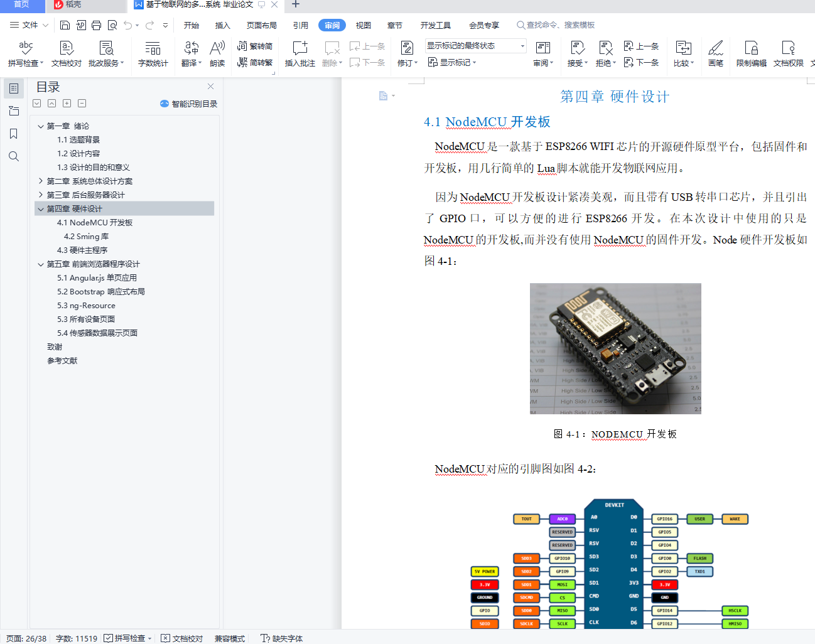Image resolution: width=815 pixels, height=644 pixels.
Task: Click 智能识别目录 smart outline recognition
Action: click(188, 104)
